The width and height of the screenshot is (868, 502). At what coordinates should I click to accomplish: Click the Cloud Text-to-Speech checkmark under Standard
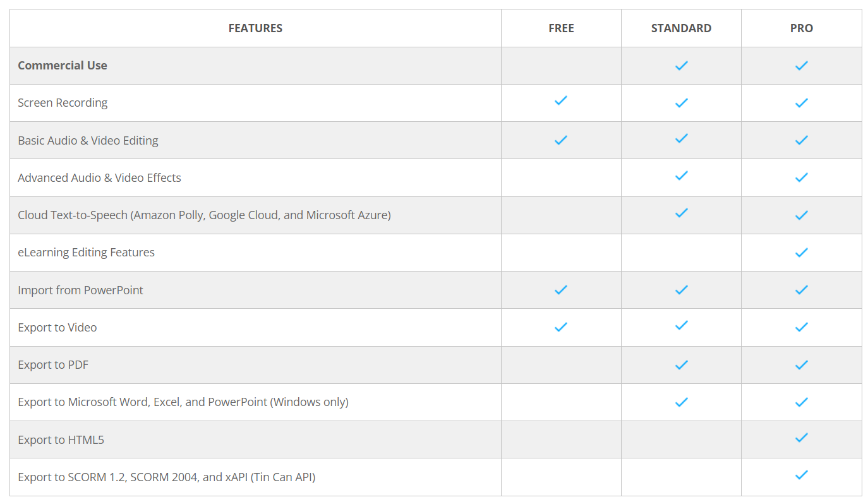click(681, 213)
